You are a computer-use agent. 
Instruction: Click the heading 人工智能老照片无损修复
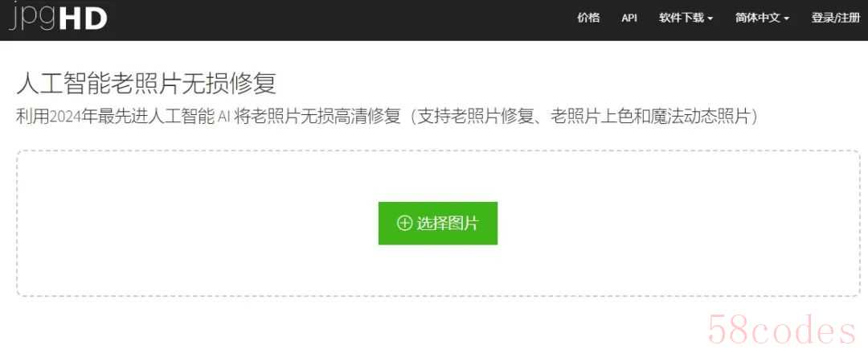click(146, 84)
